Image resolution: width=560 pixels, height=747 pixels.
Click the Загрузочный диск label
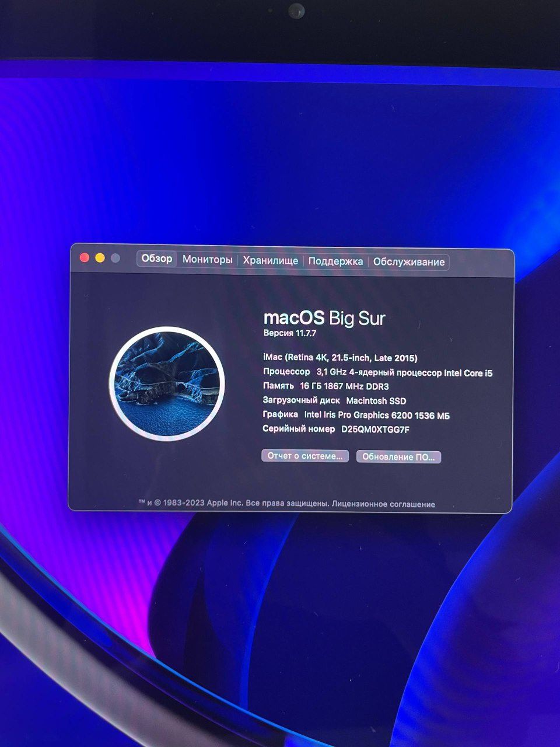(302, 400)
